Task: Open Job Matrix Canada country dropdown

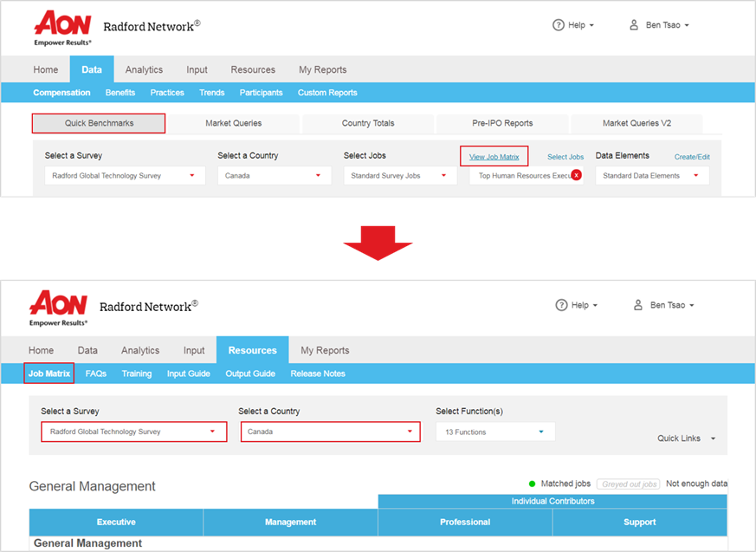Action: (331, 432)
